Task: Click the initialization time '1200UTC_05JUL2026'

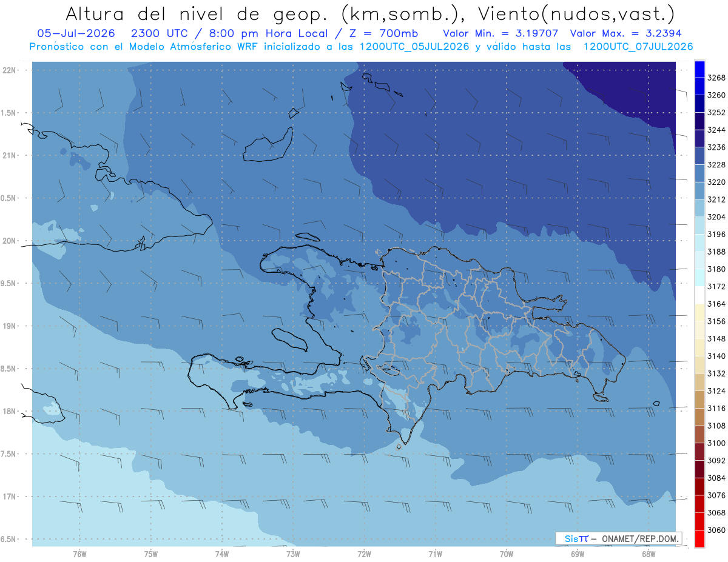Action: 414,47
